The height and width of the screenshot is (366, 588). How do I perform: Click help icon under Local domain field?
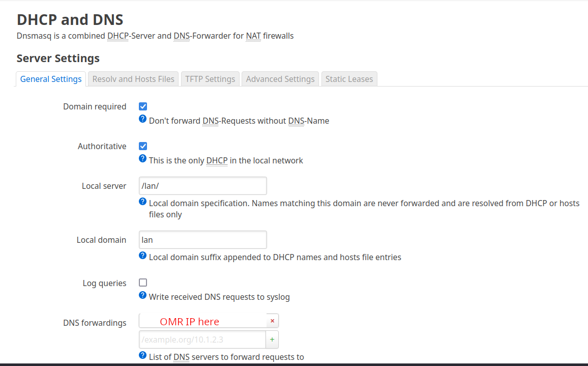click(x=142, y=256)
